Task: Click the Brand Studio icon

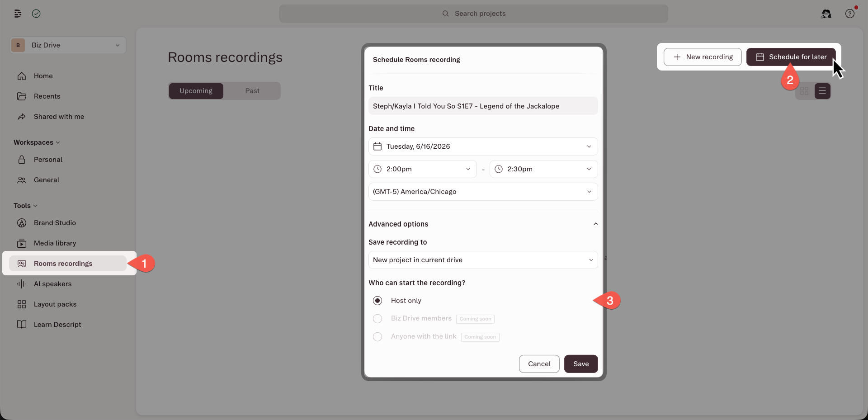Action: [x=22, y=223]
